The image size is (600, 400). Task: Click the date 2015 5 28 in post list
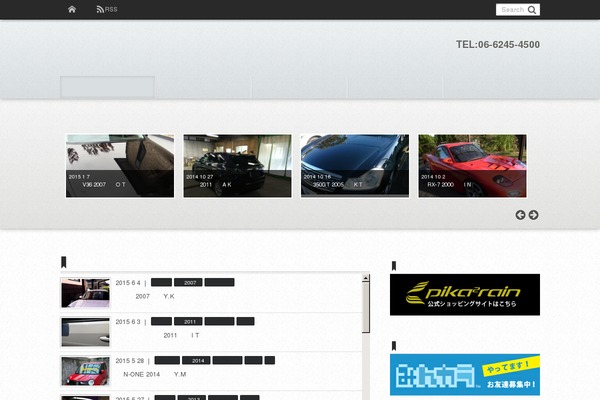[x=130, y=361]
